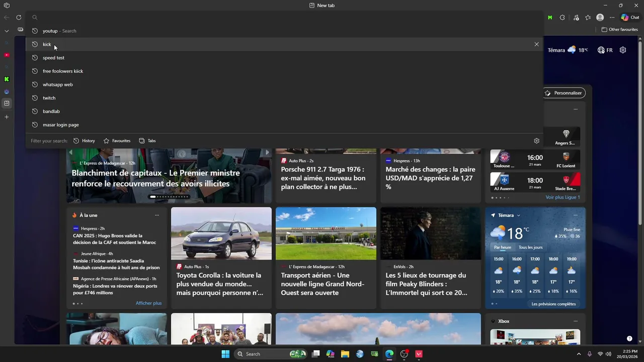644x362 pixels.
Task: Reload the page with refresh icon
Action: pyautogui.click(x=19, y=17)
